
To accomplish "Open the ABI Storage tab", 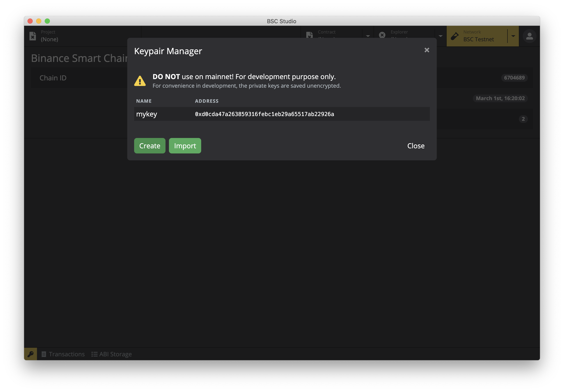I will (x=112, y=354).
